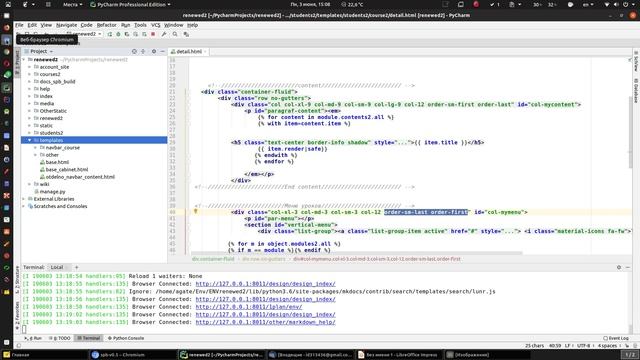Click the div#col-mymenu breadcrumb
The width and height of the screenshot is (640, 360).
point(377,259)
